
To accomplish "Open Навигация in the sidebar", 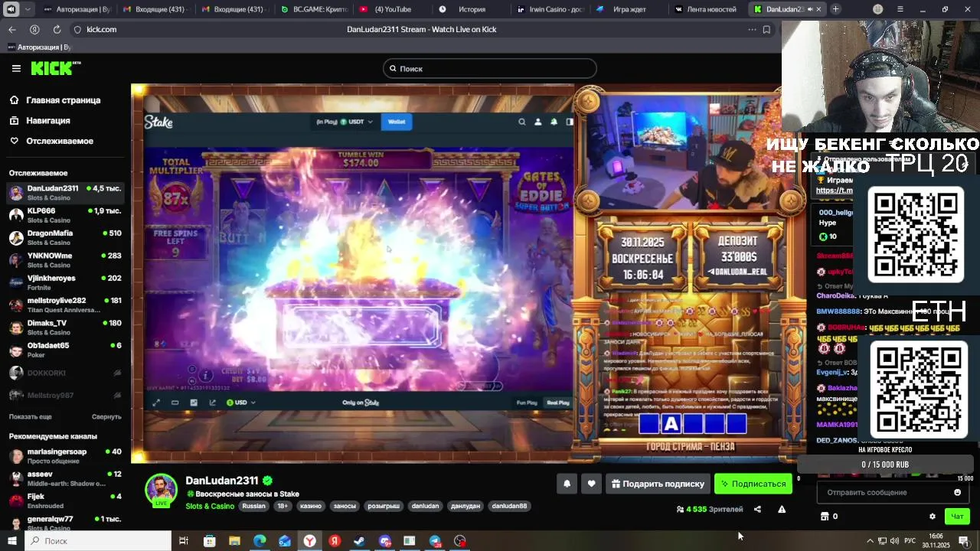I will [47, 121].
